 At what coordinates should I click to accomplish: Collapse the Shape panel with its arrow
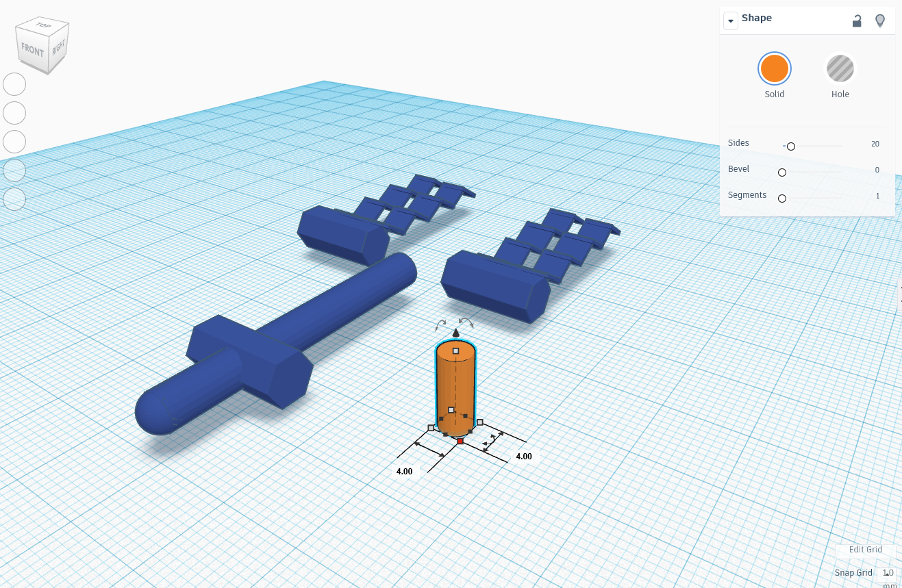pyautogui.click(x=731, y=21)
